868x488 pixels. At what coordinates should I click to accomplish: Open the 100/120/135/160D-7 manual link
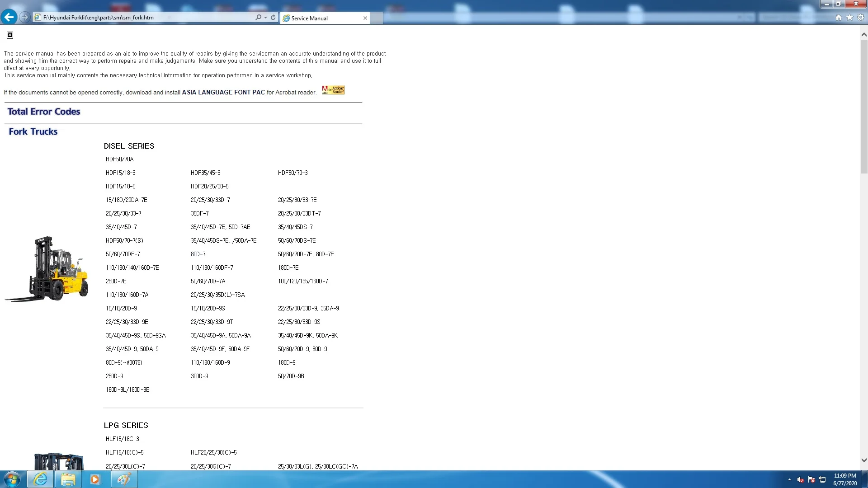(303, 281)
